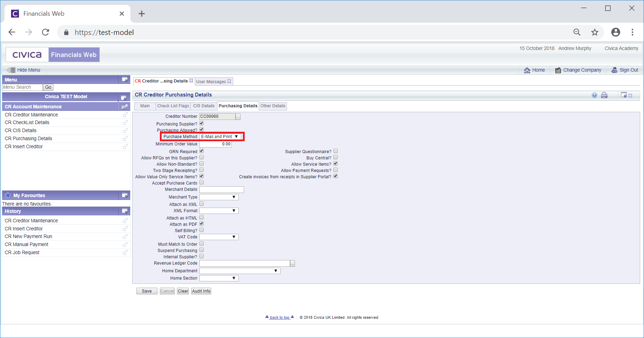
Task: Bookmark page with browser star icon
Action: click(595, 32)
